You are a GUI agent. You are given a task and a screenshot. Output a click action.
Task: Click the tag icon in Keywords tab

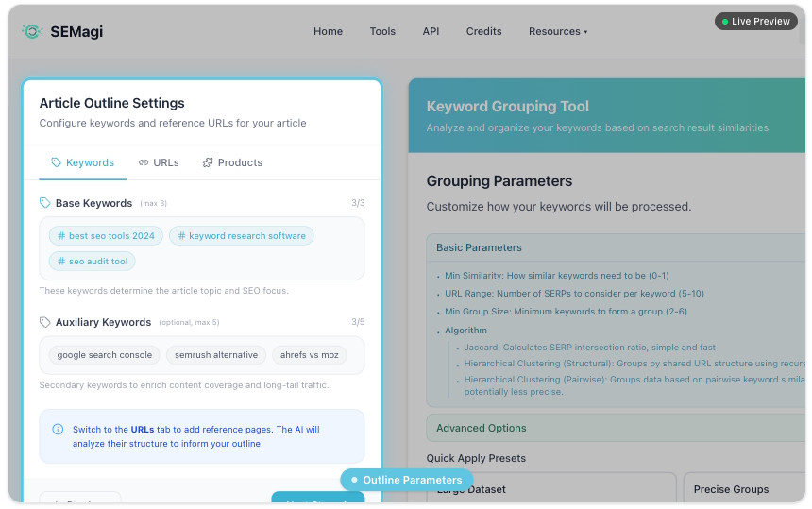pyautogui.click(x=56, y=162)
